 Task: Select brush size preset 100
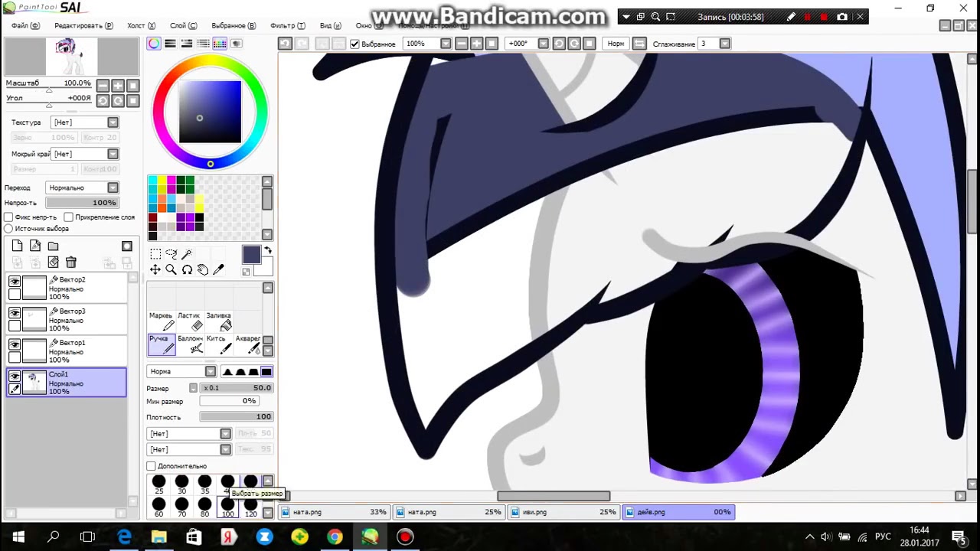click(227, 507)
